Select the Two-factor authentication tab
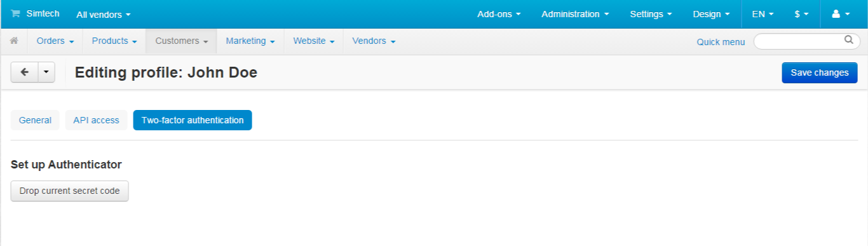 pyautogui.click(x=193, y=120)
